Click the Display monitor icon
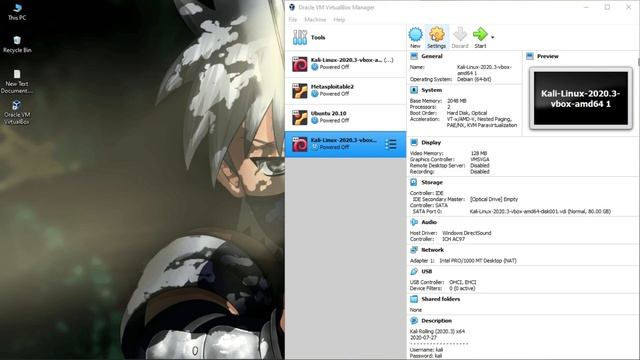640x360 pixels. coord(414,142)
